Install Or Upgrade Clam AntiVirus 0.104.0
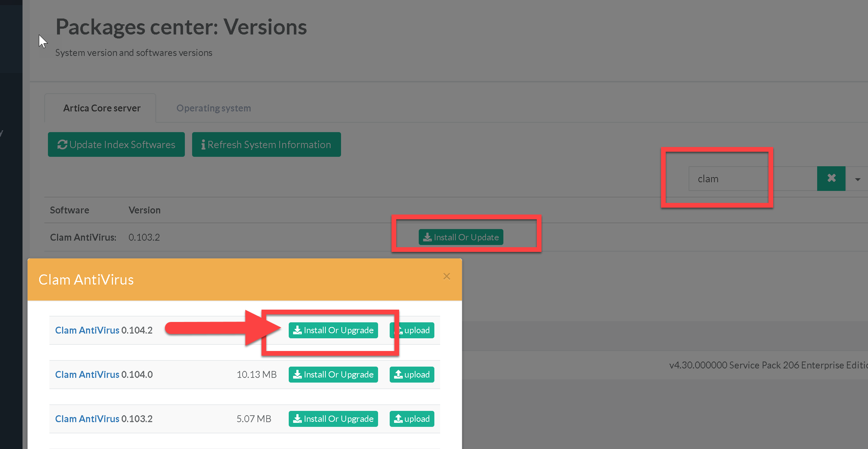 (x=333, y=375)
